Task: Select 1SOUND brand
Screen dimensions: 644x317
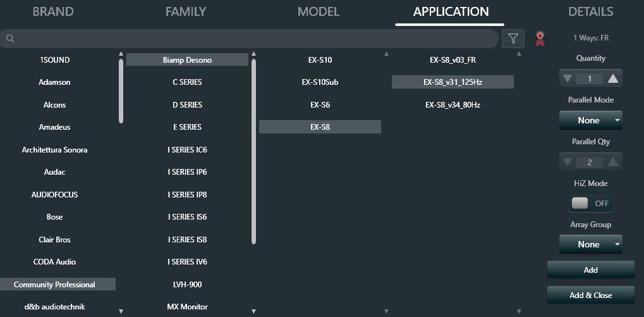Action: coord(54,60)
